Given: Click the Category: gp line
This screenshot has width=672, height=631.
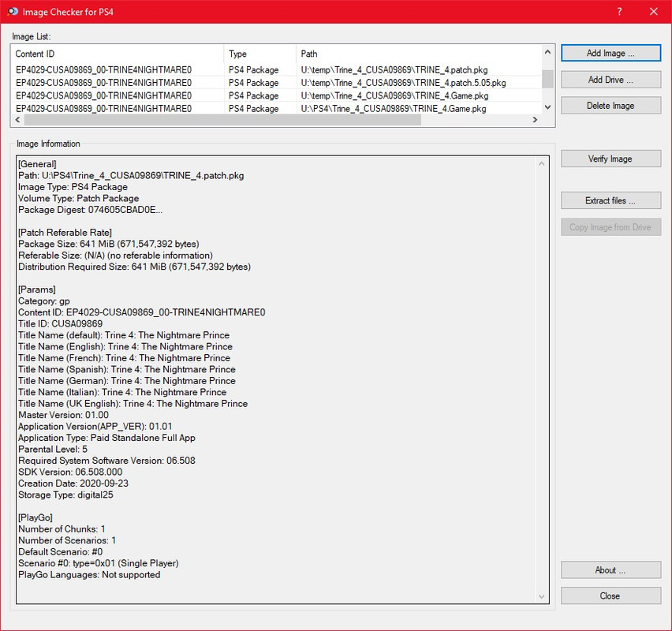Looking at the screenshot, I should (44, 301).
